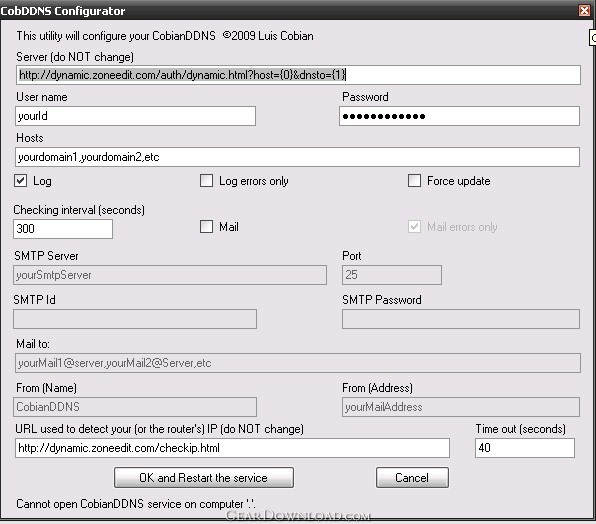Click OK and Restart the service
This screenshot has height=524, width=596.
(204, 477)
